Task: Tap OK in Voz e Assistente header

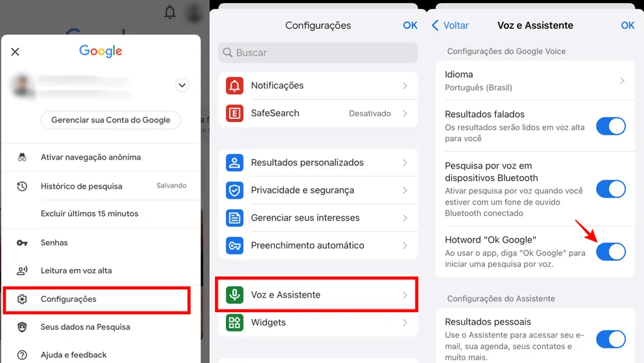Action: click(x=627, y=25)
